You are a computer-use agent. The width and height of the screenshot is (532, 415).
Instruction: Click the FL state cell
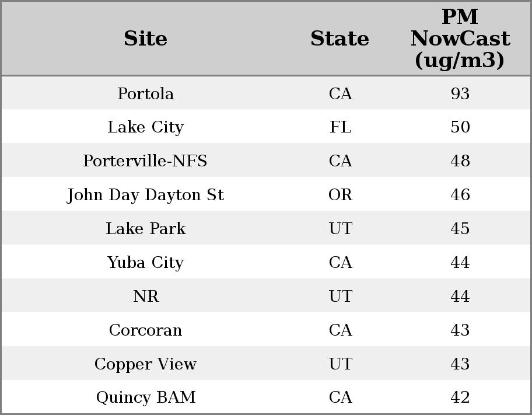(340, 127)
